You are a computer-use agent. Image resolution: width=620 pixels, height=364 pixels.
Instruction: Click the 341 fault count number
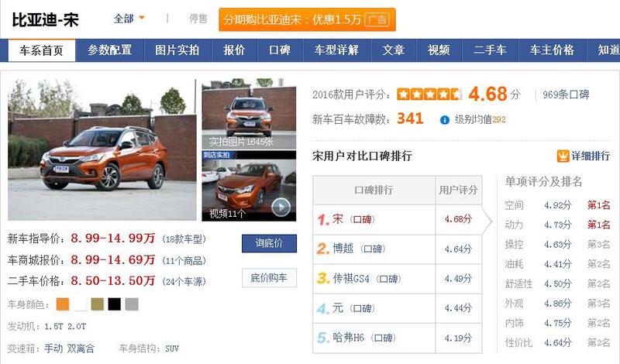(410, 118)
